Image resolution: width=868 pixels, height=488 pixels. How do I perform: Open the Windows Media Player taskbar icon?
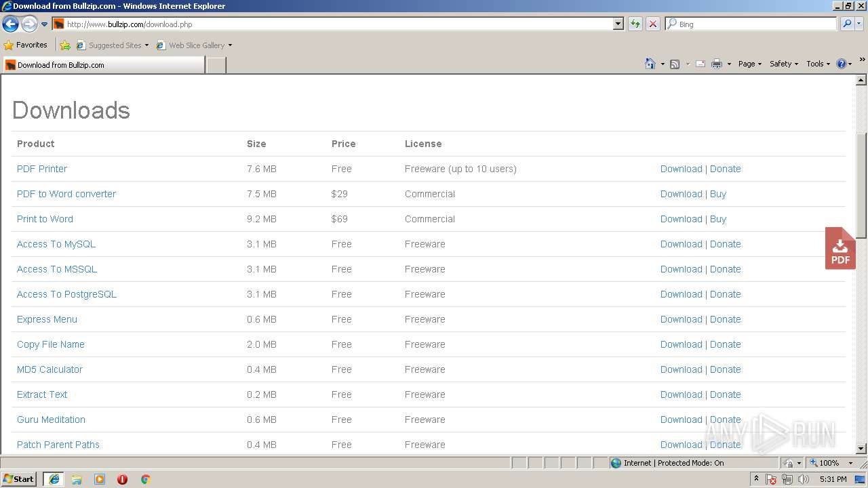(x=100, y=479)
